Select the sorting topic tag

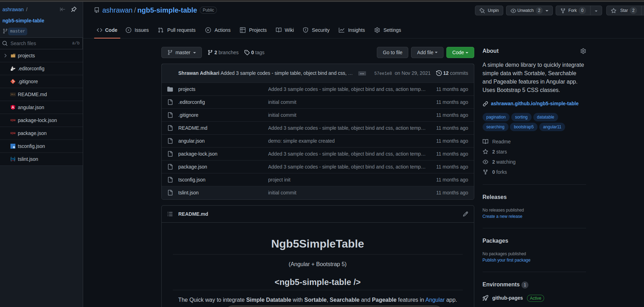[521, 117]
